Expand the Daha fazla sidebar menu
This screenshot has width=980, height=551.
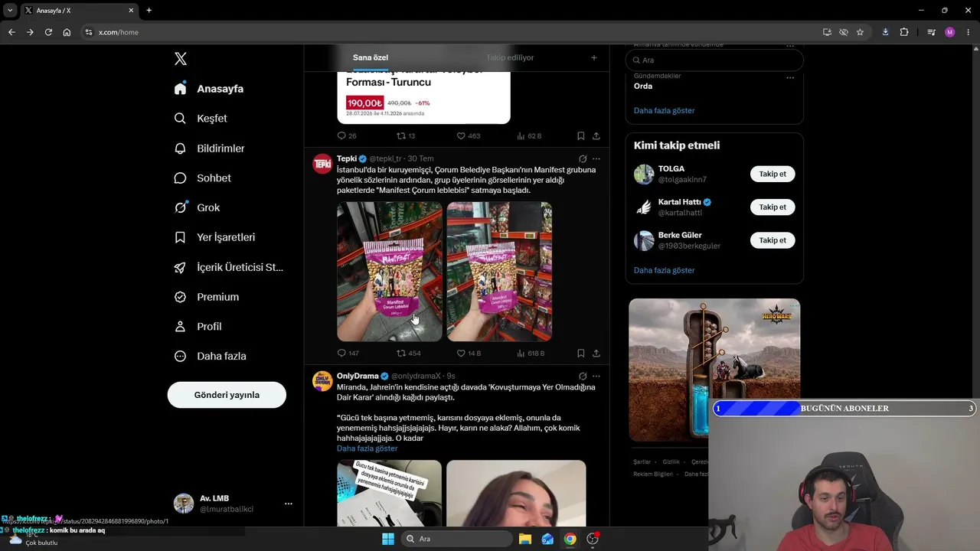[x=210, y=357]
